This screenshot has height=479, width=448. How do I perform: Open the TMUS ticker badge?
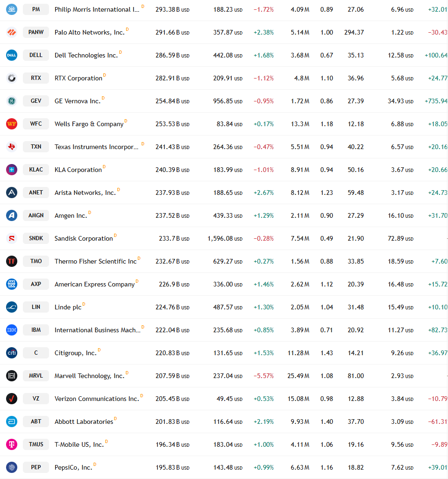[x=36, y=445]
